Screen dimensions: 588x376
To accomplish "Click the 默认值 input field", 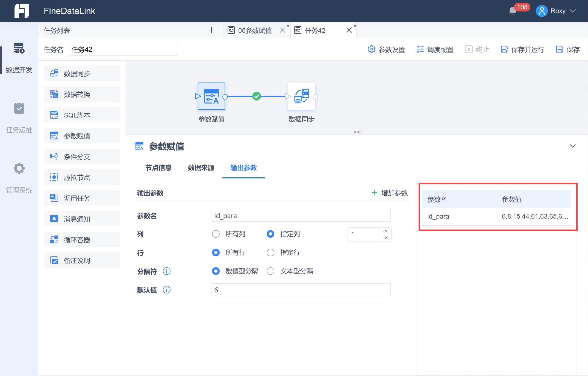I will [x=301, y=290].
